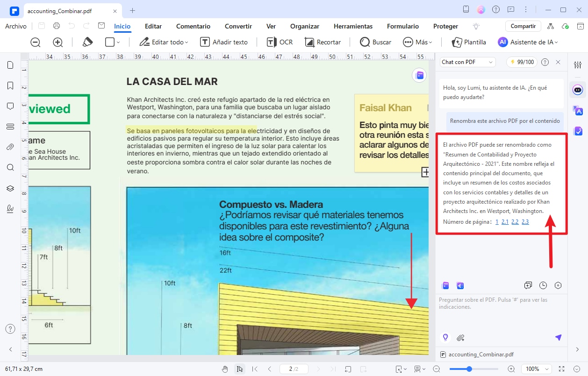Go to the previous page using the status bar arrow
Viewport: 588px width, 376px height.
click(270, 369)
